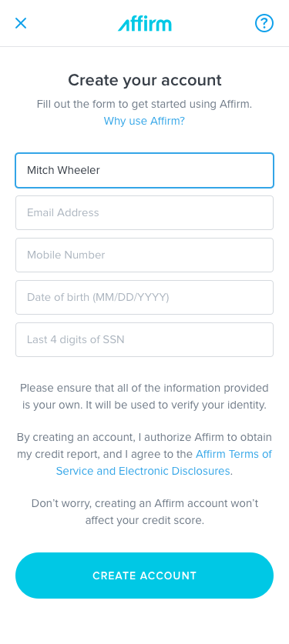Click the By creating an account paragraph
Viewport: 289px width, 644px height.
click(144, 454)
